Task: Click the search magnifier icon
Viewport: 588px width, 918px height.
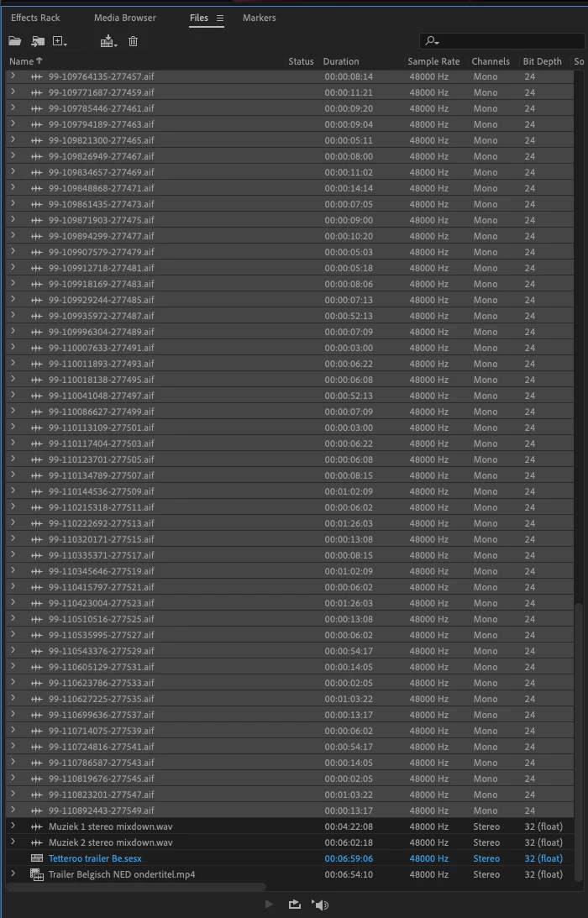Action: click(x=433, y=41)
